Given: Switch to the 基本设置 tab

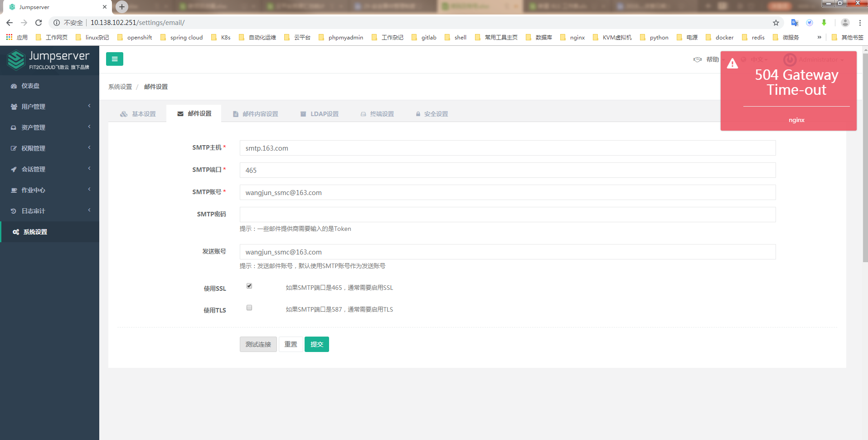Looking at the screenshot, I should point(138,114).
